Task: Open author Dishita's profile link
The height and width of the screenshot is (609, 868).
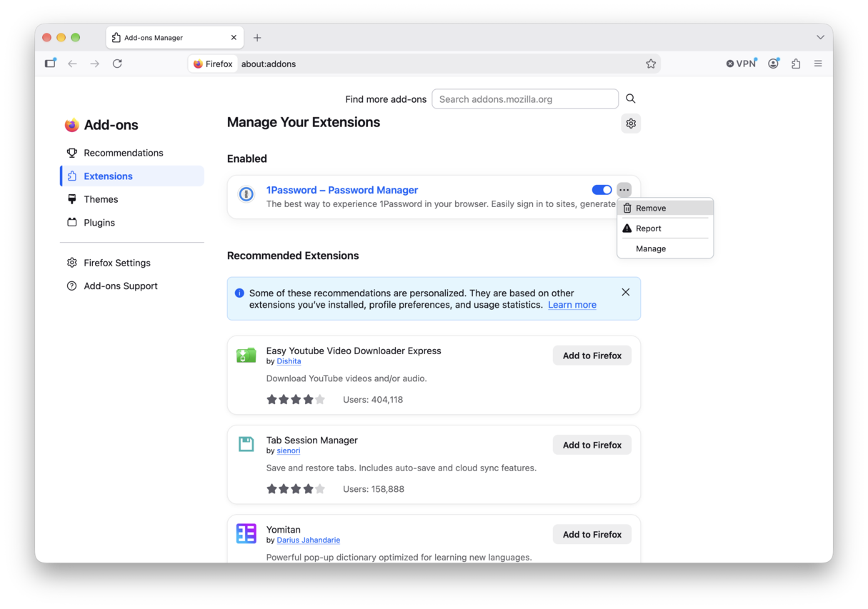Action: tap(289, 361)
